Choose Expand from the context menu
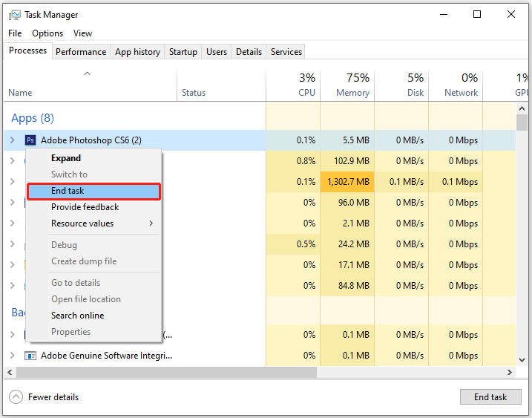This screenshot has height=418, width=532. [66, 158]
